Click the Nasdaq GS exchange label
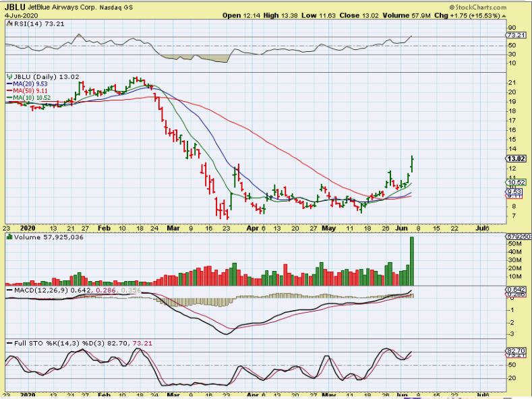 [x=116, y=7]
